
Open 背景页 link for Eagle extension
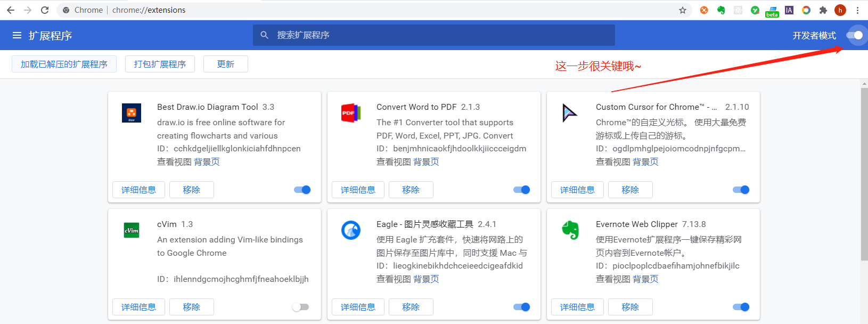pos(426,279)
